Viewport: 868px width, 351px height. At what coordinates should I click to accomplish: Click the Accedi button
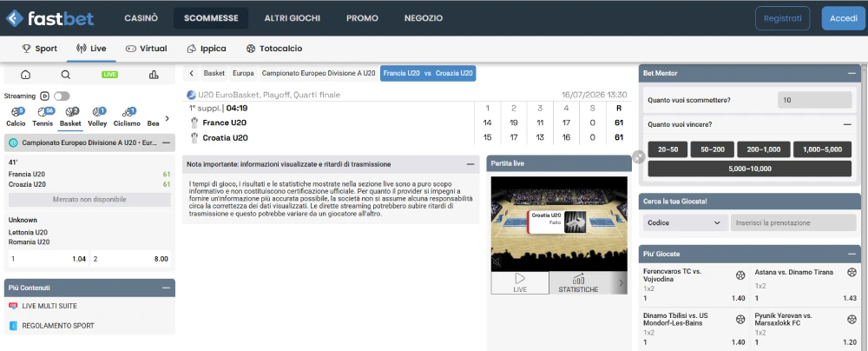(x=844, y=18)
